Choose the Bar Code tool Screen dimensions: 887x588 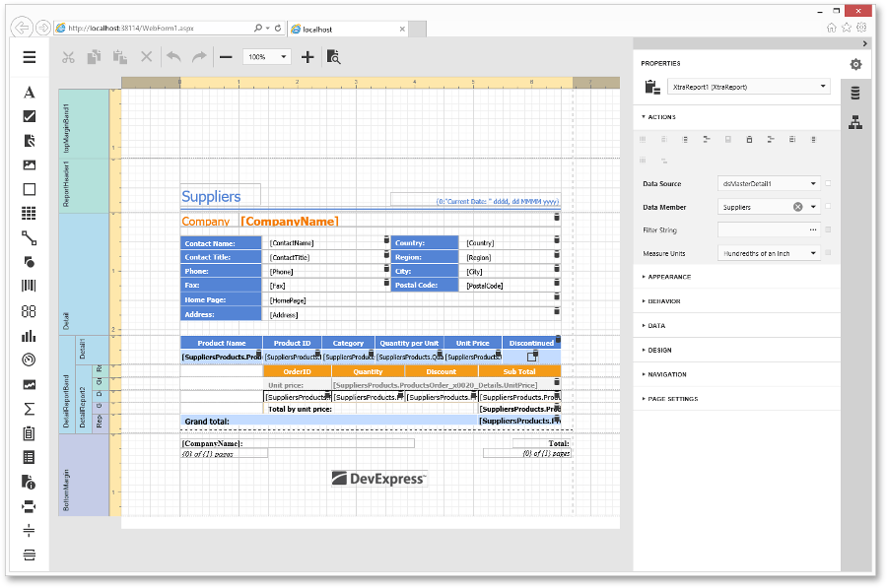[29, 286]
